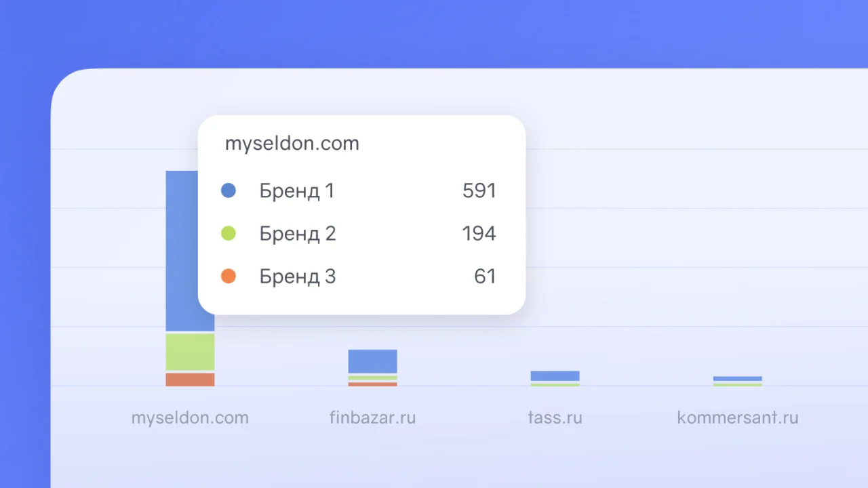Click the green segment of myseldon.com bar

pyautogui.click(x=190, y=352)
